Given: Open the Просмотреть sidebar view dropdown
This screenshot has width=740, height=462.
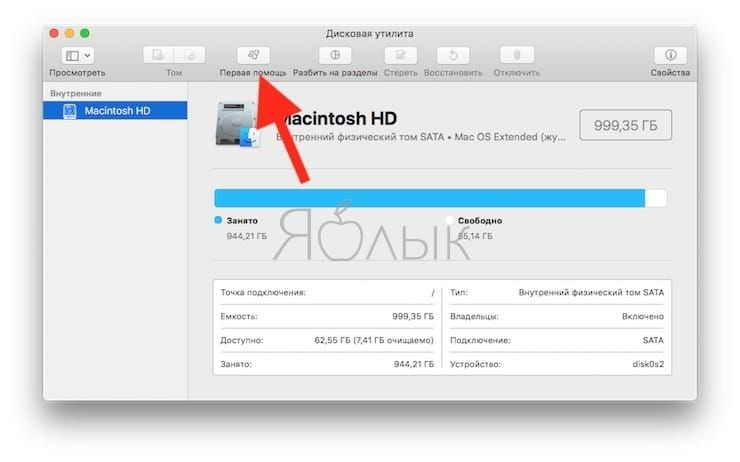Looking at the screenshot, I should coord(77,56).
